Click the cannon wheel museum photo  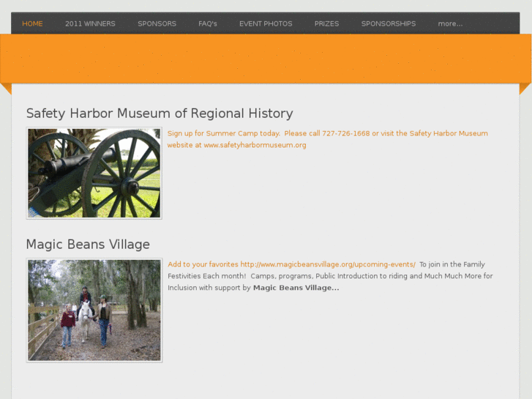(x=94, y=174)
